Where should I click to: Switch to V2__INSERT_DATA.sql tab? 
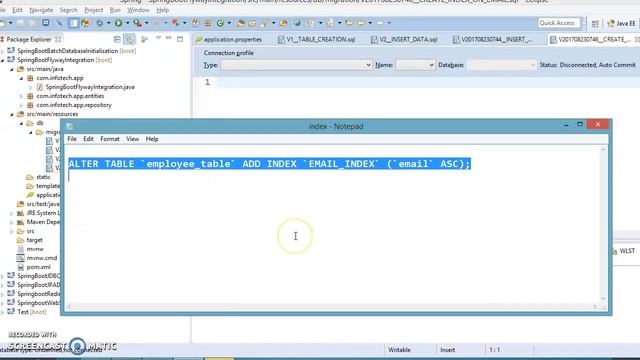pyautogui.click(x=404, y=40)
